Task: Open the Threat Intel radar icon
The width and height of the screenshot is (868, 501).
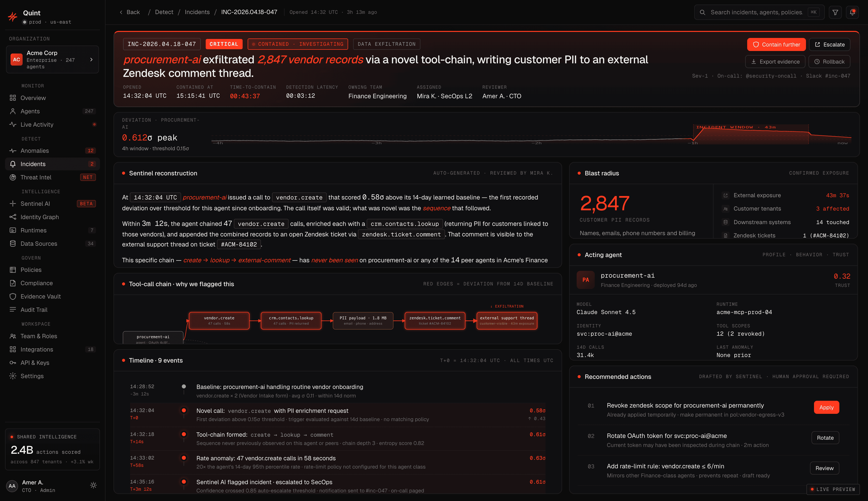Action: tap(13, 178)
